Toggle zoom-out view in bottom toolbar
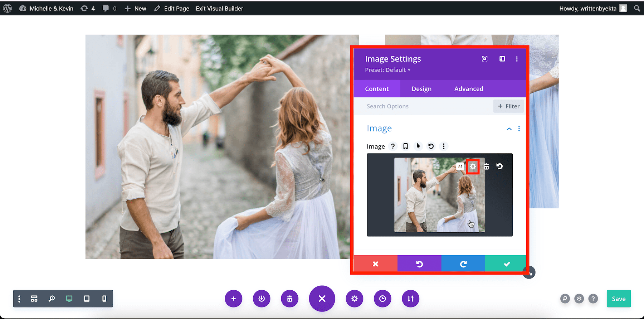The image size is (644, 319). tap(52, 299)
